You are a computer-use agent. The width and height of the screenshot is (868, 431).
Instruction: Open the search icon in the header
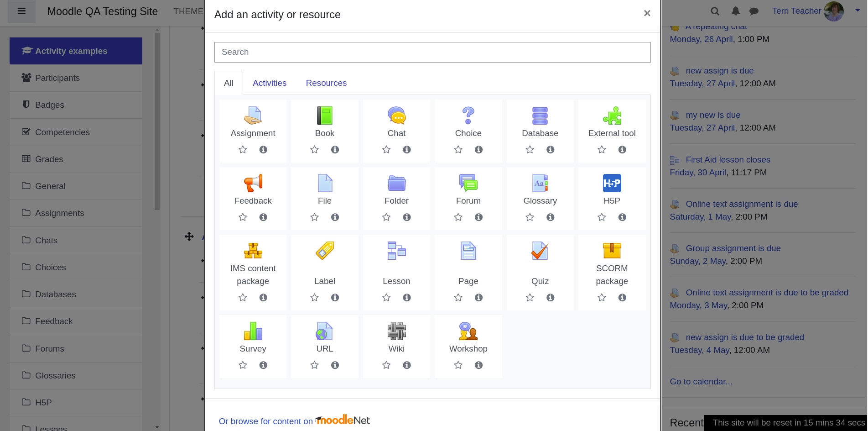pos(715,11)
